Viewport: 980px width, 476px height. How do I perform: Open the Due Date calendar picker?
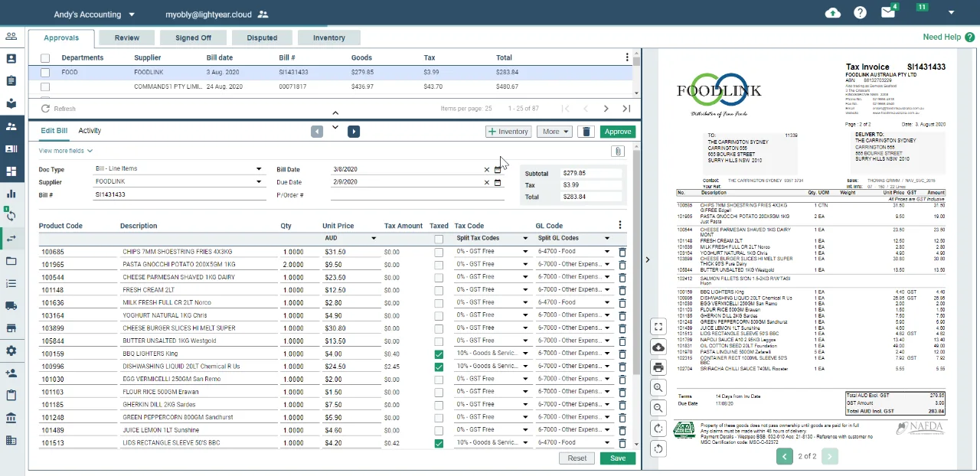(498, 182)
